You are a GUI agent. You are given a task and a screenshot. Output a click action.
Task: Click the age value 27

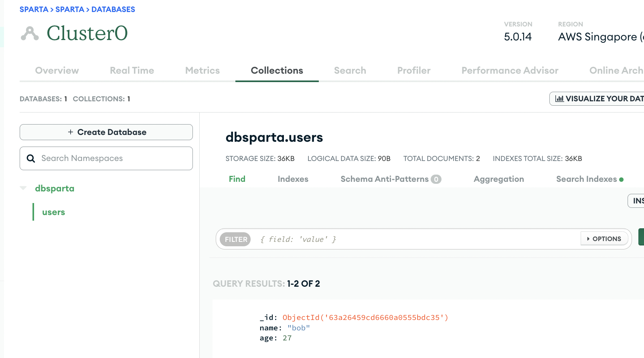pyautogui.click(x=287, y=338)
